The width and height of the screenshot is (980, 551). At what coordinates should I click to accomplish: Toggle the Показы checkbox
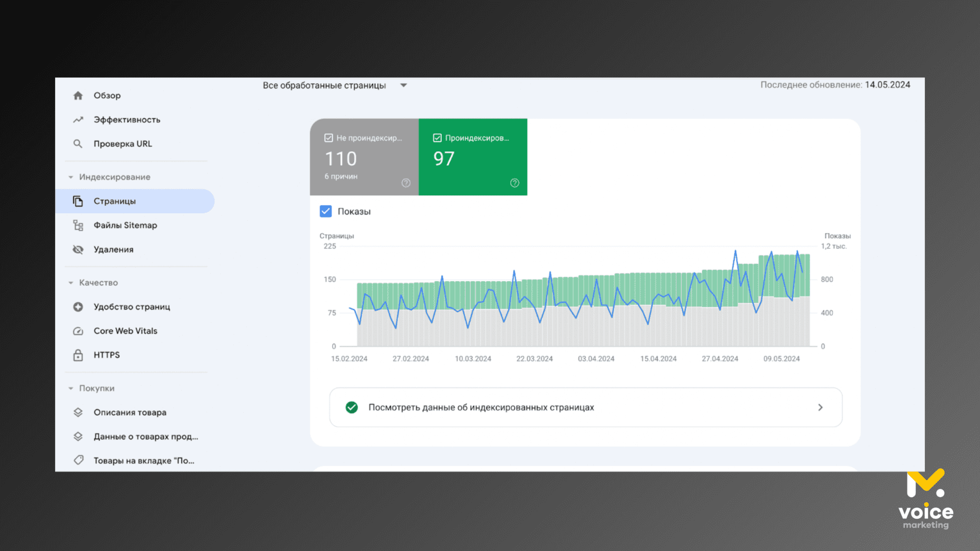(x=326, y=211)
